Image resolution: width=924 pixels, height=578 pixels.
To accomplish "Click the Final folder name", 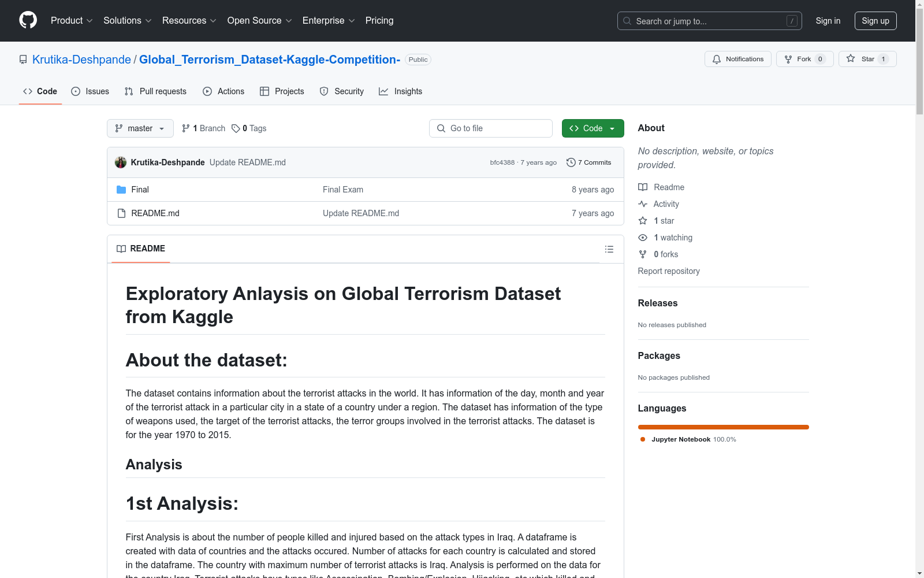I will (140, 190).
